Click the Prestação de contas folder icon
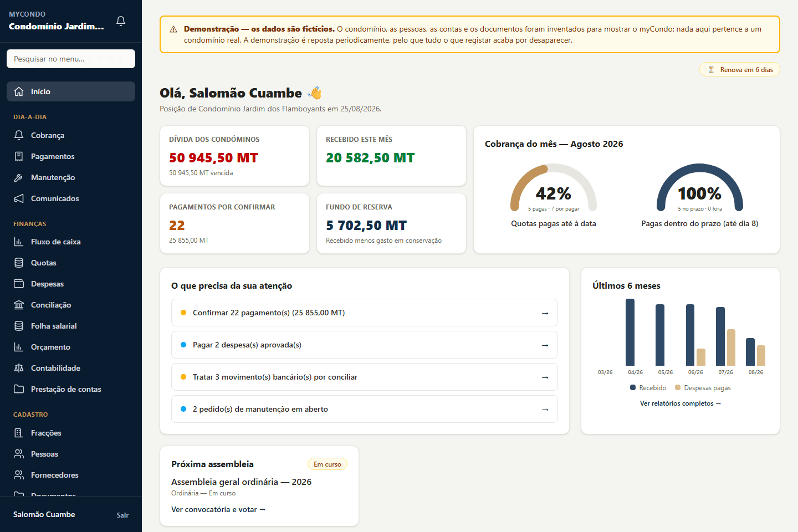 [x=19, y=389]
